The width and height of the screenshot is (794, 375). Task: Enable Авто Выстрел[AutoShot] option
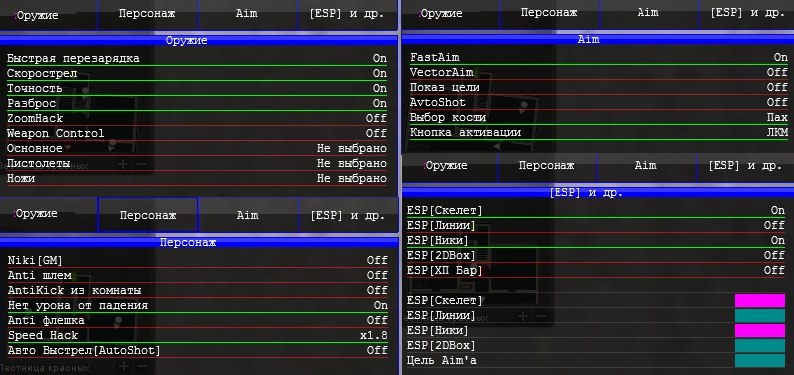(x=197, y=350)
